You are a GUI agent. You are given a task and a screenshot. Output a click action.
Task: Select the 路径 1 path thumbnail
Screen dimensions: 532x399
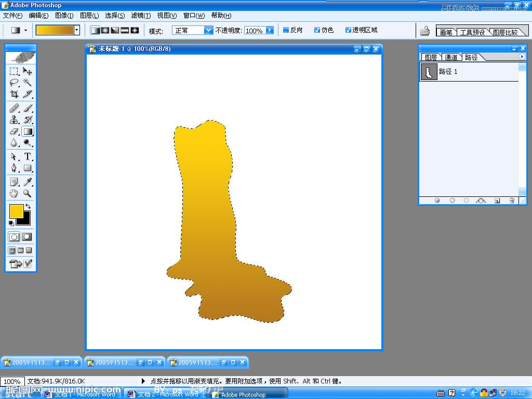tap(429, 72)
